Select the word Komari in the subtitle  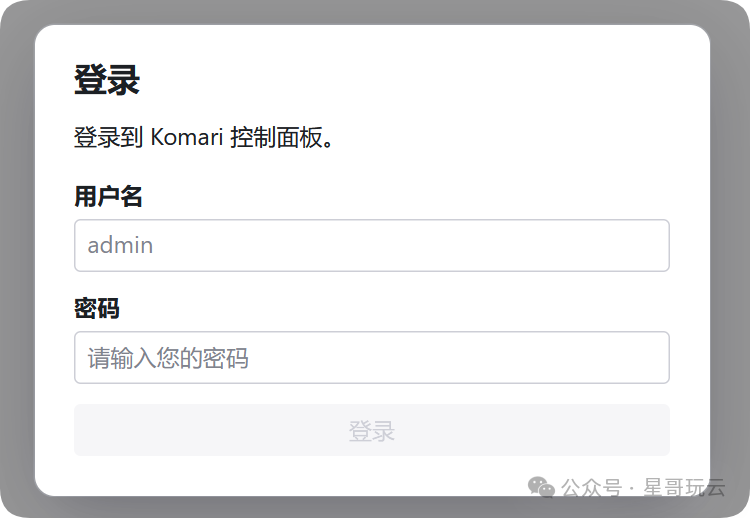pos(187,137)
